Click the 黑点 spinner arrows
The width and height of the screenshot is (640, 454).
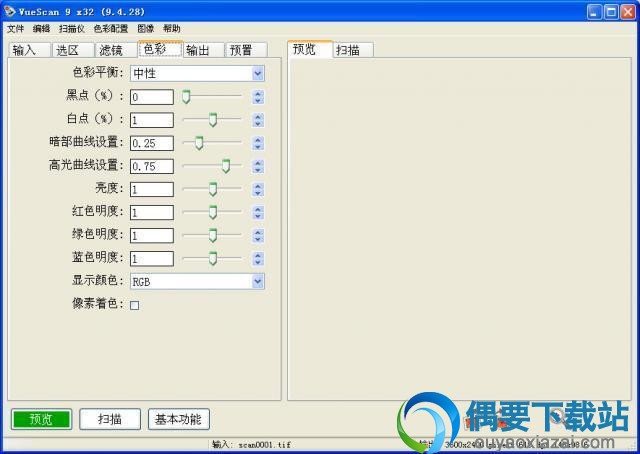point(258,97)
